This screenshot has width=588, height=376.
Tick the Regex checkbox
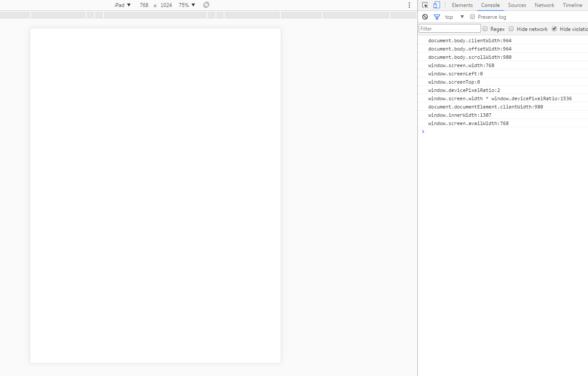click(x=485, y=29)
